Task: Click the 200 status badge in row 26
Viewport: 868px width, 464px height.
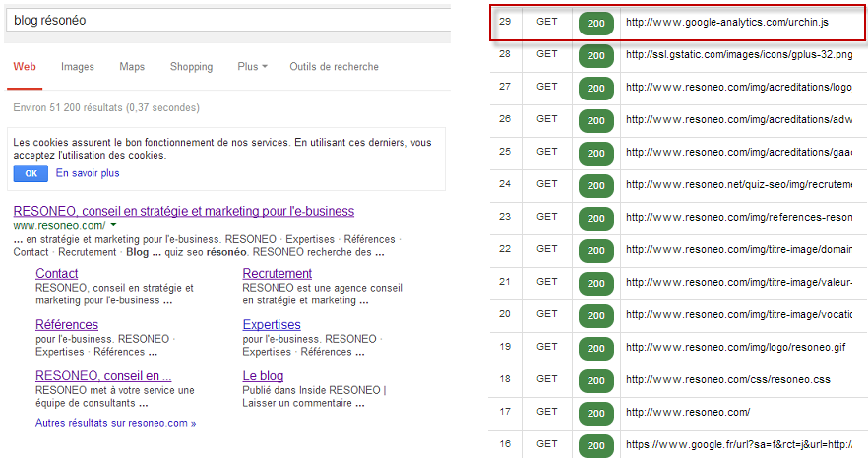Action: pyautogui.click(x=596, y=121)
